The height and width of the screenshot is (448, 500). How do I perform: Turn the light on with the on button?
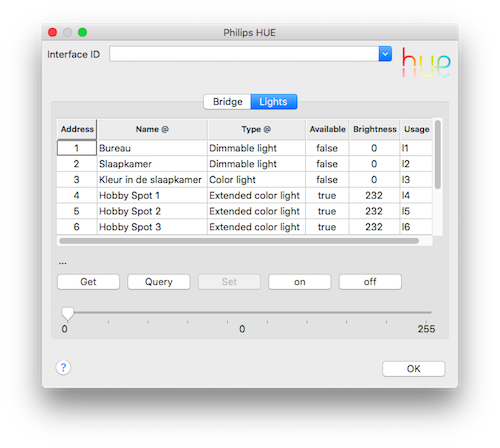click(x=300, y=282)
